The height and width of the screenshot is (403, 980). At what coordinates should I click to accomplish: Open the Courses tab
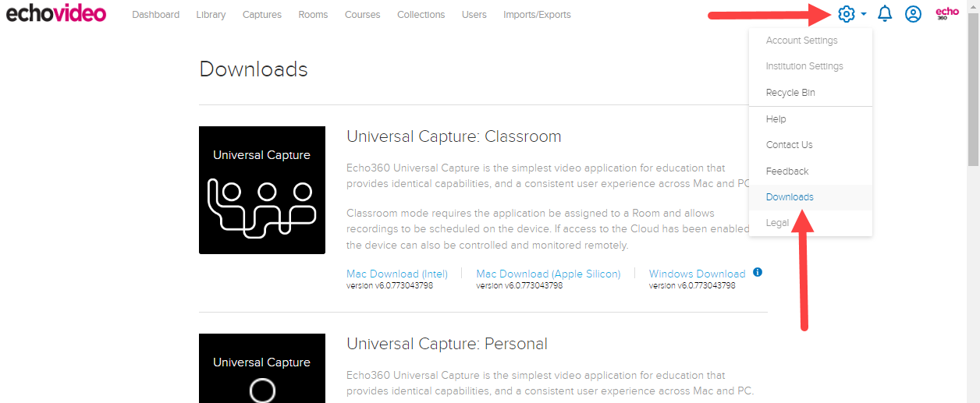(362, 15)
